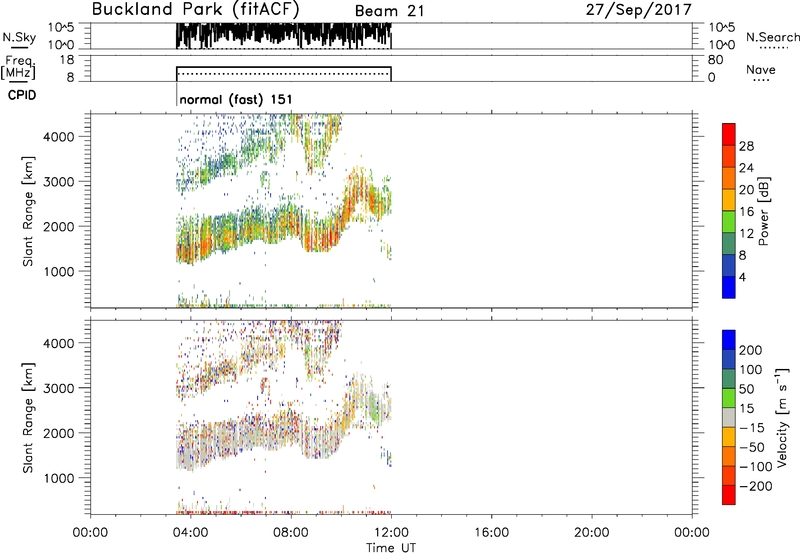Select gray velocity segment between 15 and -15
The width and height of the screenshot is (800, 554).
click(x=729, y=417)
